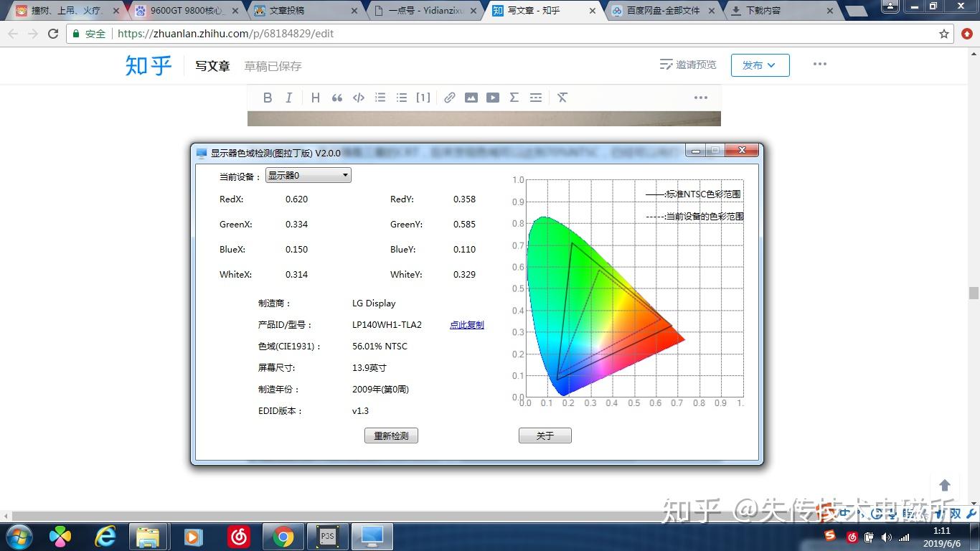Apply heading style with H icon
The width and height of the screenshot is (980, 551).
[x=315, y=98]
